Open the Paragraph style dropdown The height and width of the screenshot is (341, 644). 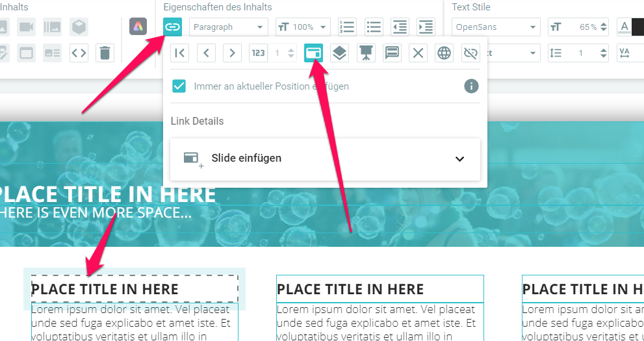click(229, 27)
